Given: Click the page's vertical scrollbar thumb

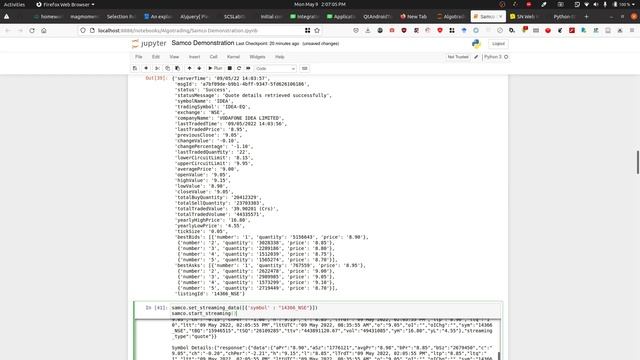Looking at the screenshot, I should (x=638, y=162).
